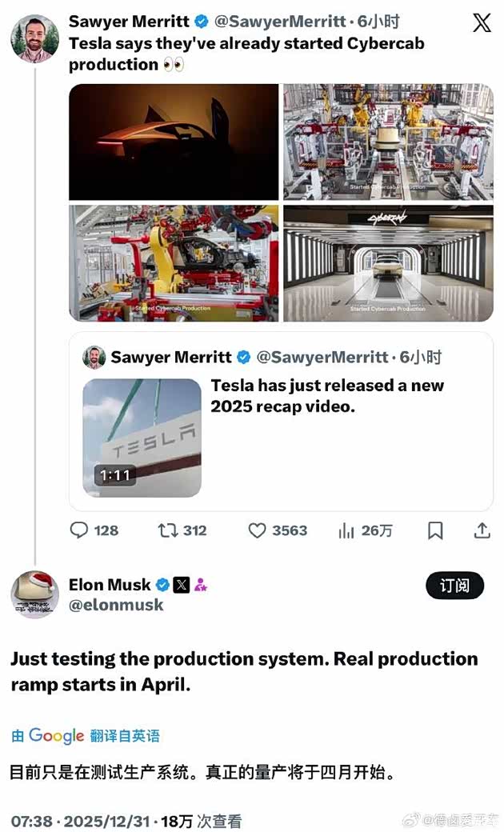The image size is (504, 832).
Task: Bookmark the Sawyer Merritt post
Action: coord(435,530)
